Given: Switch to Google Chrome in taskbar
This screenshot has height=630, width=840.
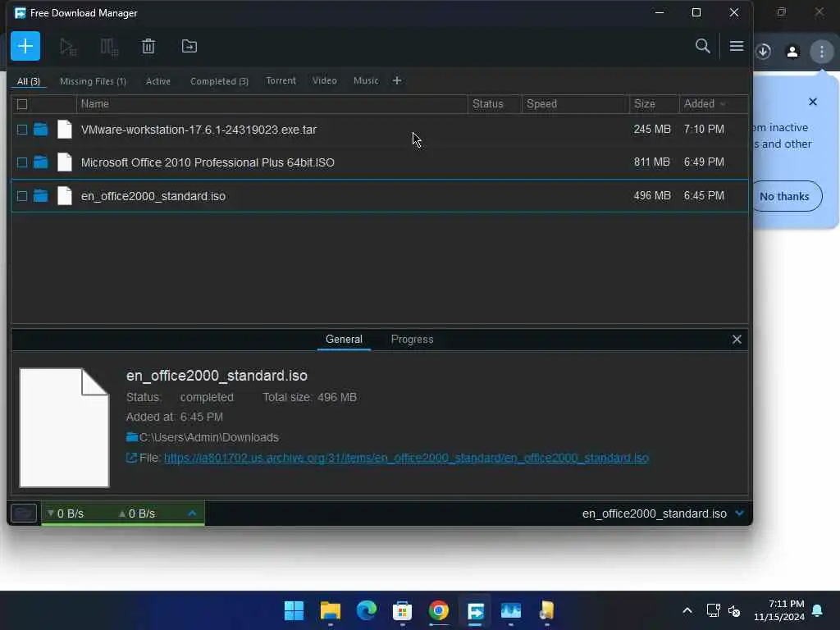Looking at the screenshot, I should (439, 610).
